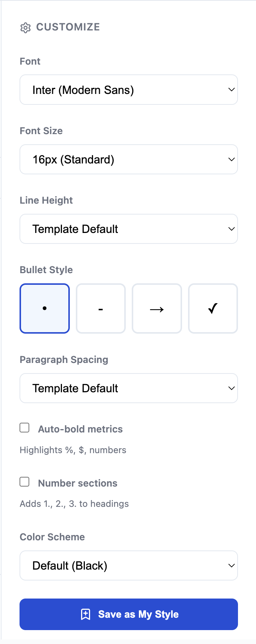The width and height of the screenshot is (256, 644).
Task: Click Save as My Style
Action: [129, 614]
